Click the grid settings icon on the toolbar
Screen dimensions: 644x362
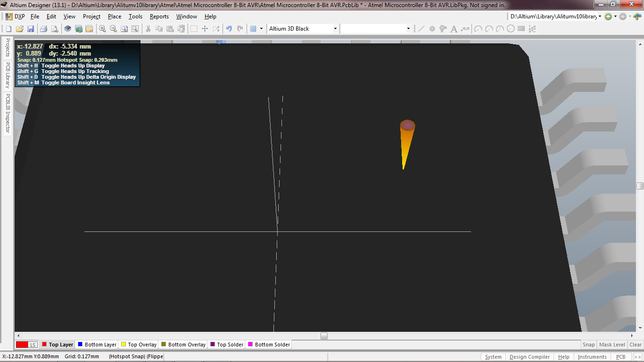coord(254,28)
